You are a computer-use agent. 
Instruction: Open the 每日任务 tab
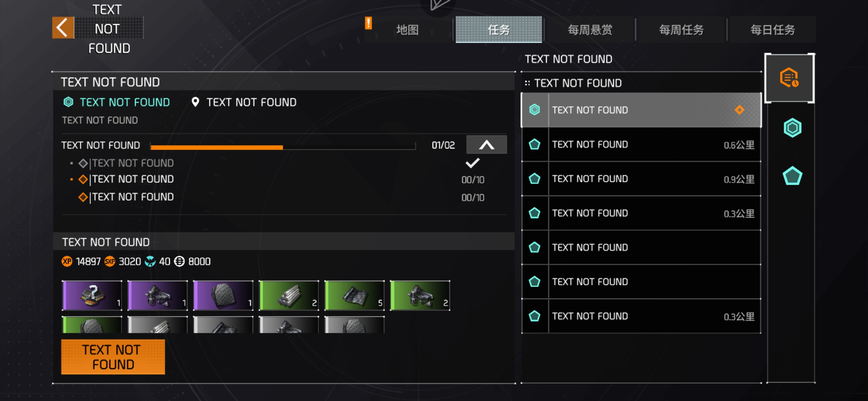(773, 30)
